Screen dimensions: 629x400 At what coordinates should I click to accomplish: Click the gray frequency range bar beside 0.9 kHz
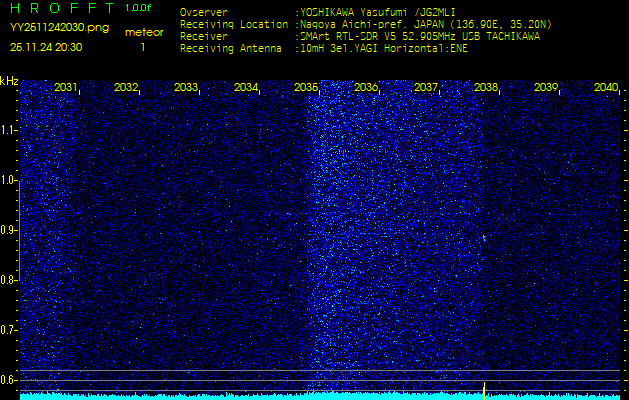click(19, 231)
